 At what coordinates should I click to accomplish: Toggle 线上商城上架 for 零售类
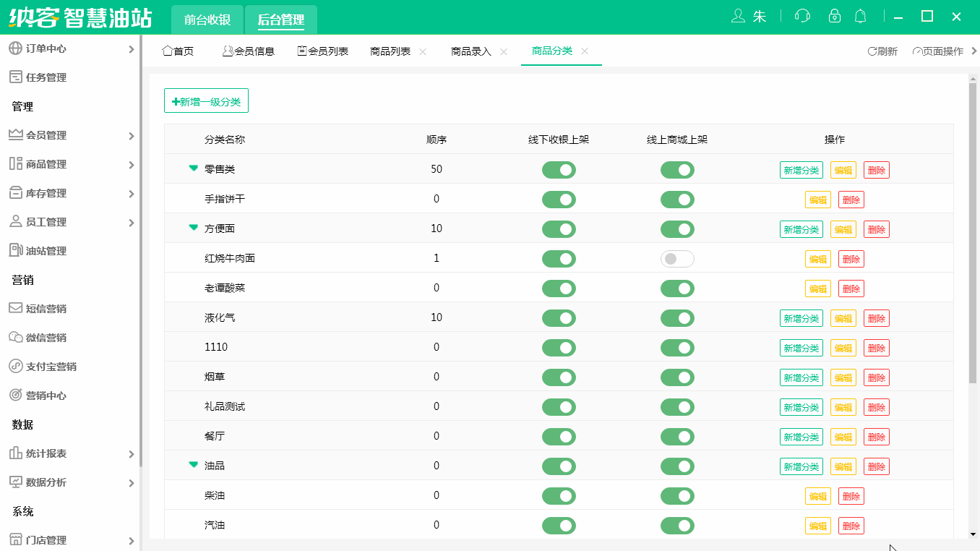pos(677,169)
